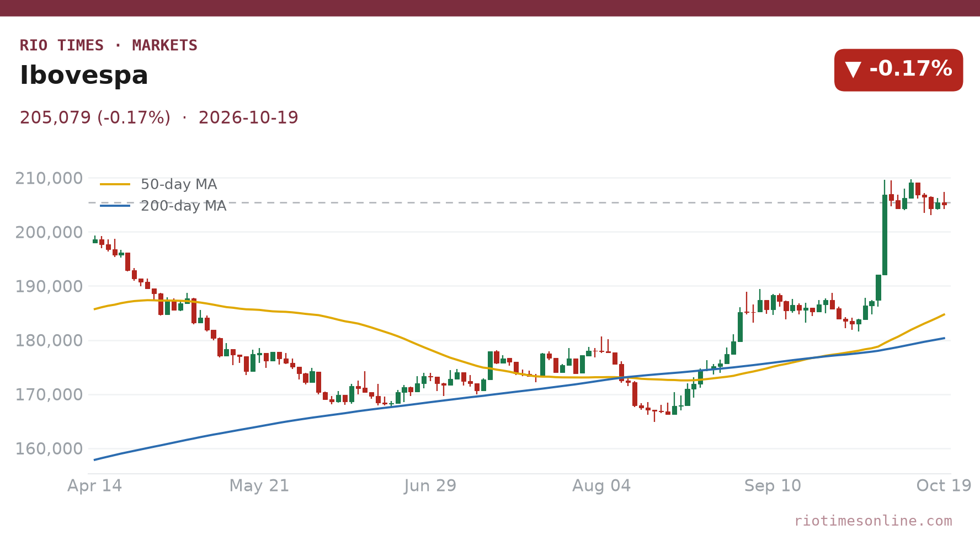Click the 200,000 y-axis label
Image resolution: width=980 pixels, height=551 pixels.
(x=49, y=233)
